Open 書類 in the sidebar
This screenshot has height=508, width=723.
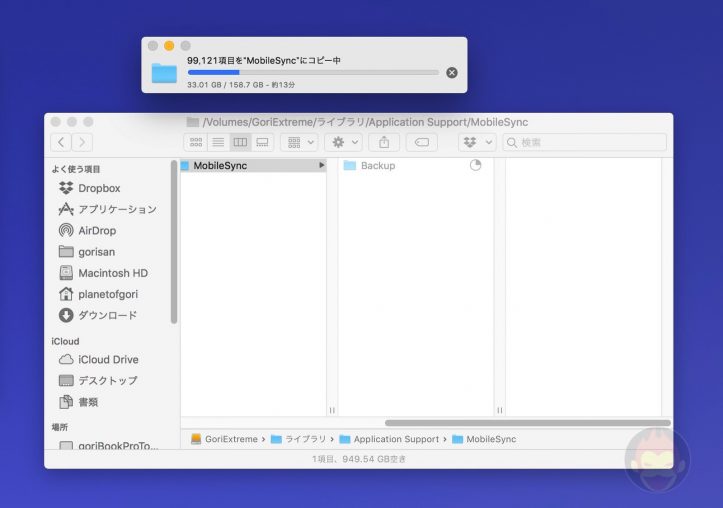79,402
